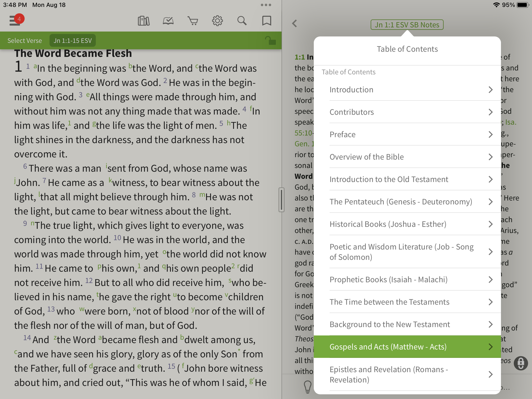Image resolution: width=532 pixels, height=399 pixels.
Task: Open the Library books icon
Action: pos(144,21)
